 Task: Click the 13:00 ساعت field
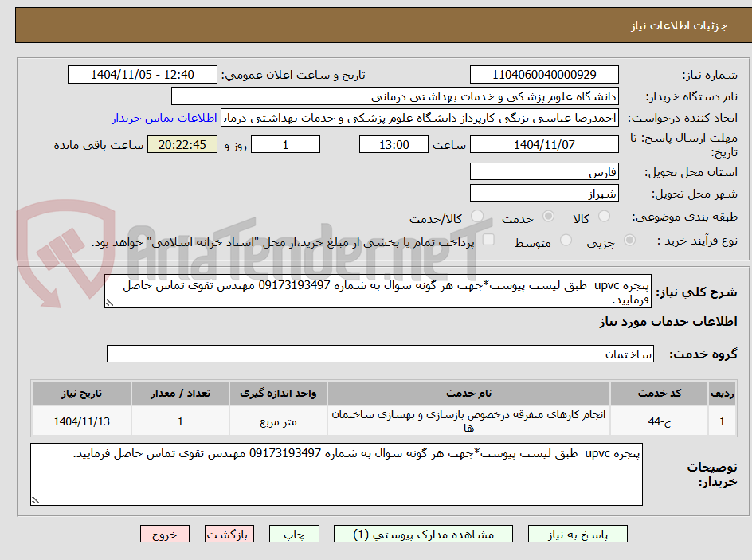(x=394, y=144)
